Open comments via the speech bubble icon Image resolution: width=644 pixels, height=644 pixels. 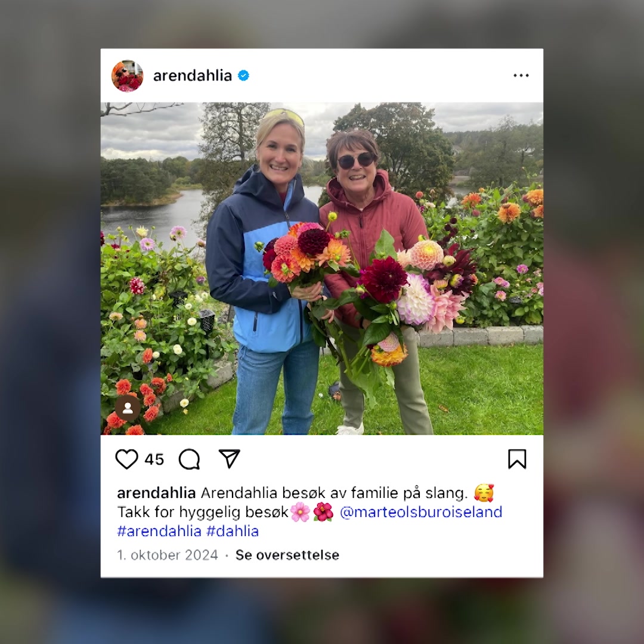click(x=190, y=459)
